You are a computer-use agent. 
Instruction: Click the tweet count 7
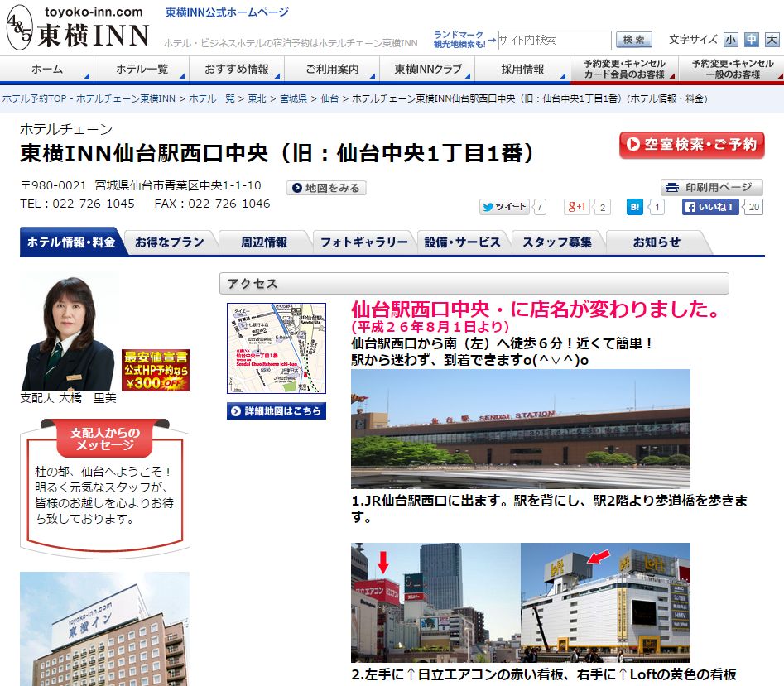[540, 207]
